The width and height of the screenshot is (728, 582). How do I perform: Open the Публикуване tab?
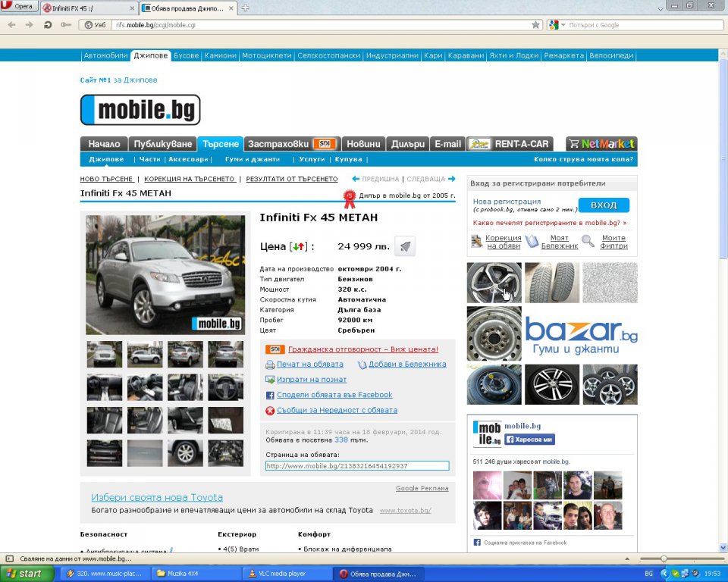point(162,144)
